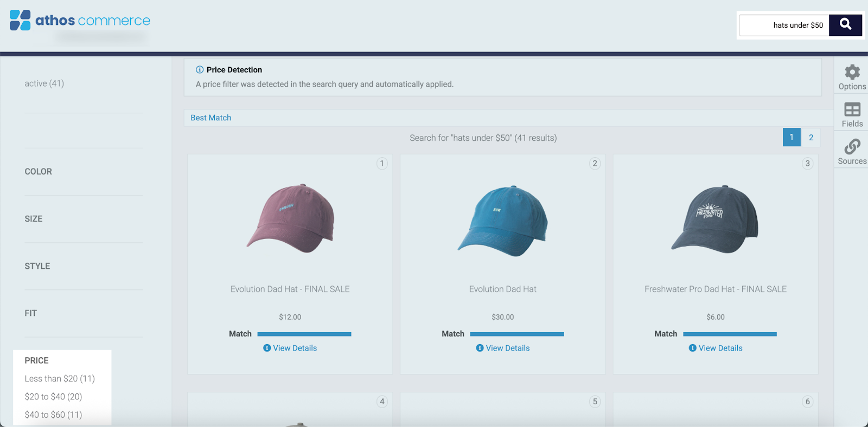Click the Athos Commerce logo
This screenshot has height=427, width=868.
pos(80,21)
